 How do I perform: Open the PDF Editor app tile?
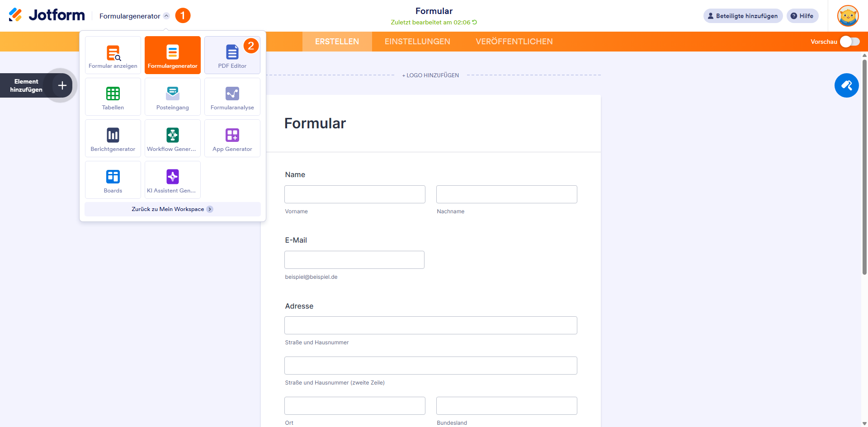[x=232, y=55]
